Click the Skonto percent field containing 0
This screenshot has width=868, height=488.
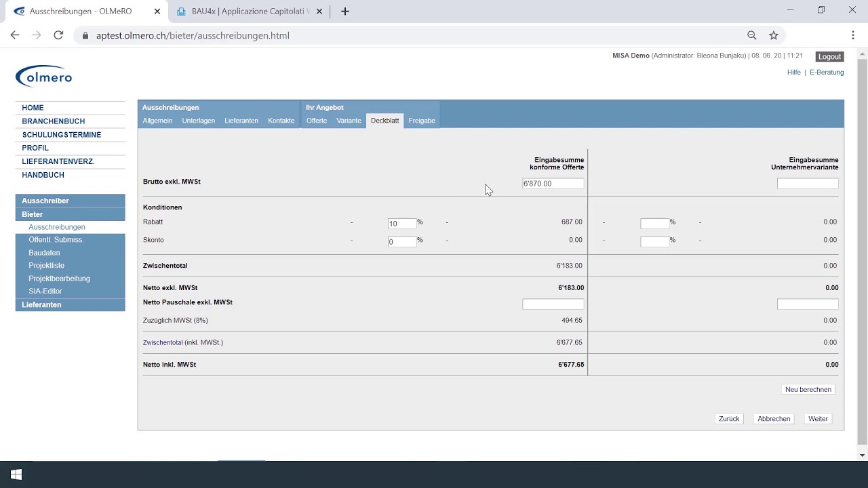point(402,242)
